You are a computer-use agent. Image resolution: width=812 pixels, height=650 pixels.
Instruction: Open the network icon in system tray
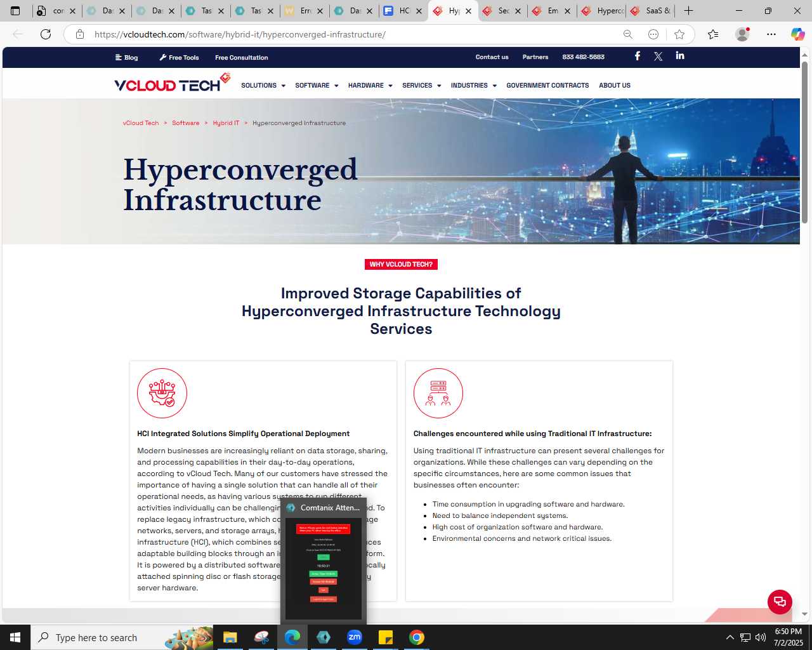click(745, 637)
